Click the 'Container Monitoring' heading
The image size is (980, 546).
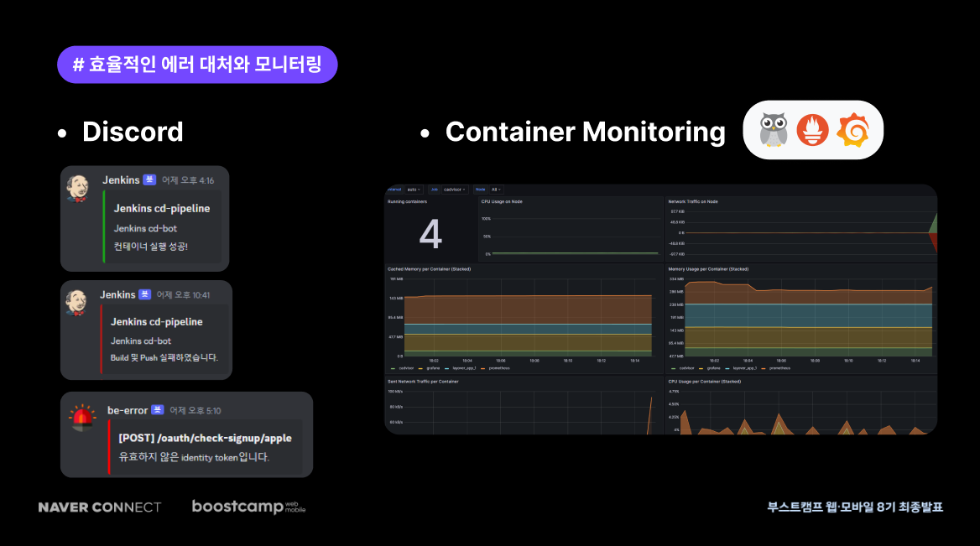pos(586,132)
